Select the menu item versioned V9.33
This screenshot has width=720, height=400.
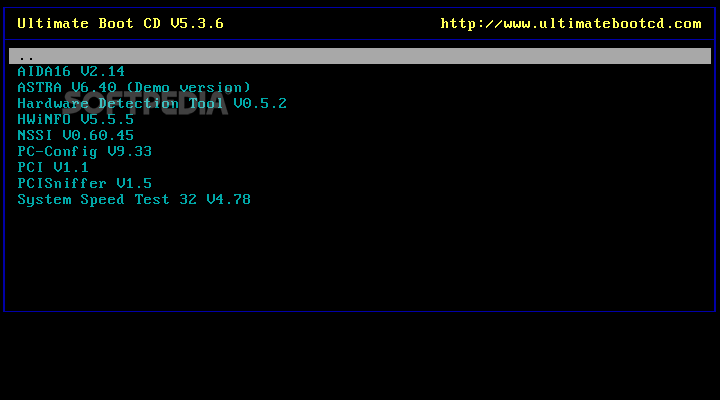pyautogui.click(x=84, y=152)
